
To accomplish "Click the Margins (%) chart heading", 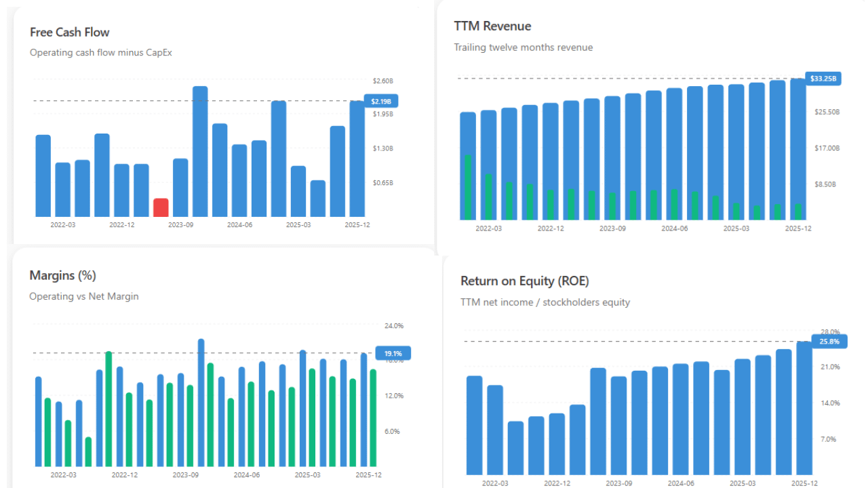I will [x=62, y=275].
